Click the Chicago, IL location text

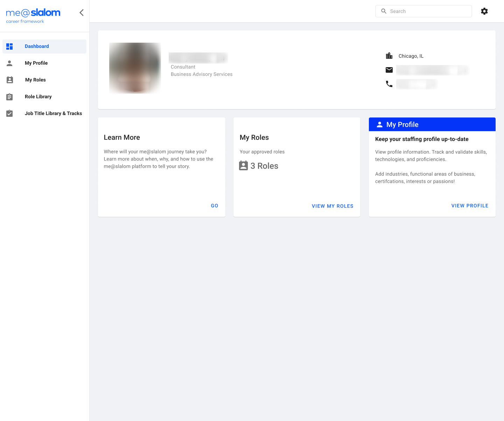pos(411,56)
